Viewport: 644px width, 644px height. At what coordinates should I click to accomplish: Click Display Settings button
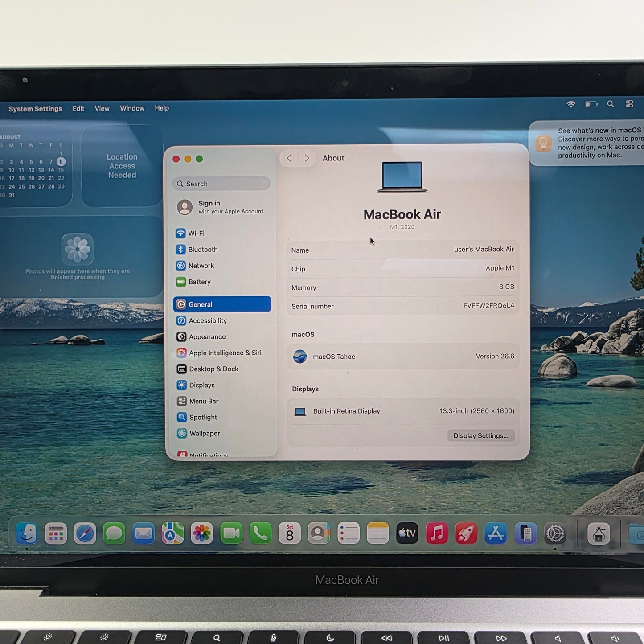click(481, 435)
